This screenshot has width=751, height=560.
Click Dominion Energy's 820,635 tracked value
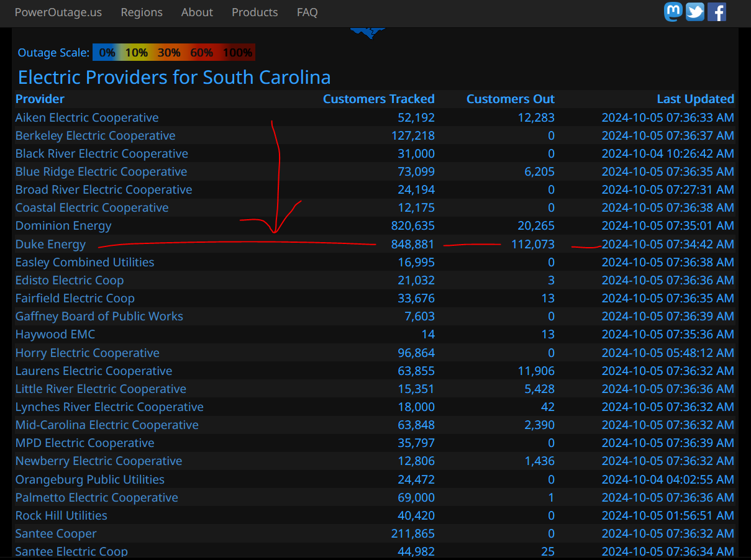(413, 225)
